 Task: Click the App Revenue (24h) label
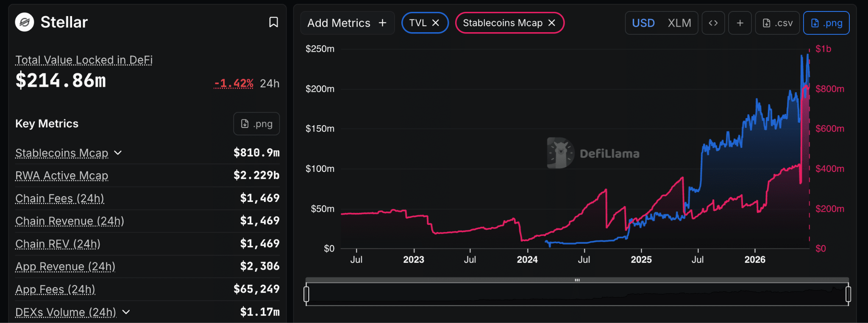point(65,267)
